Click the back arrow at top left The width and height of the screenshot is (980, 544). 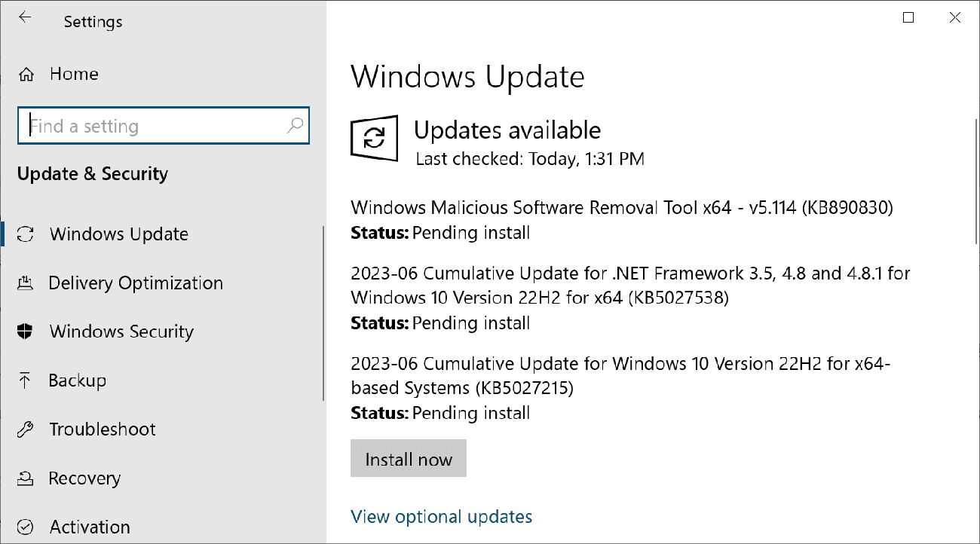point(25,18)
